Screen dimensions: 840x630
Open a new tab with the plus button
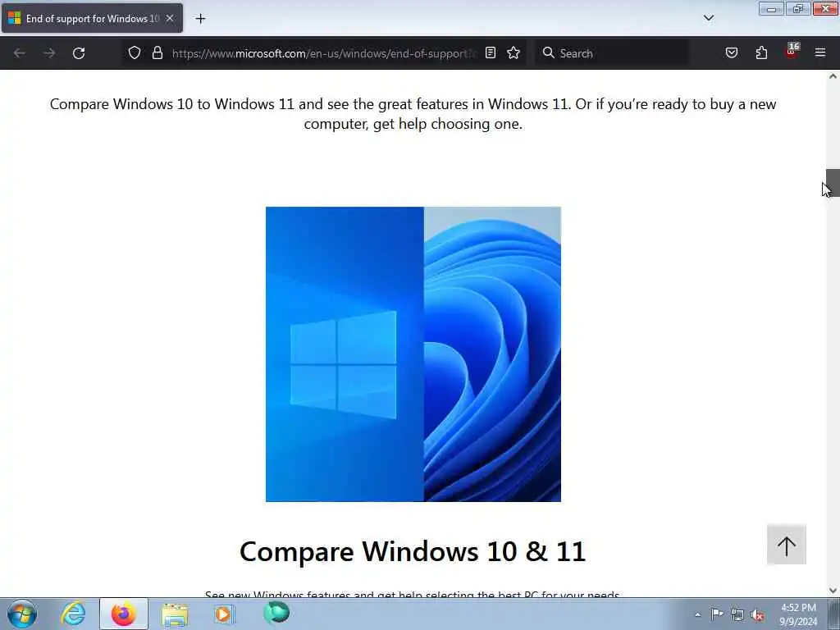200,19
